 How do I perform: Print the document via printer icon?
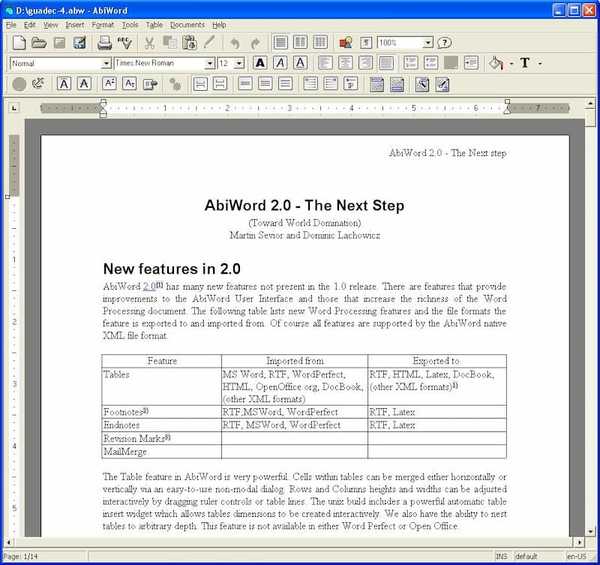click(104, 43)
